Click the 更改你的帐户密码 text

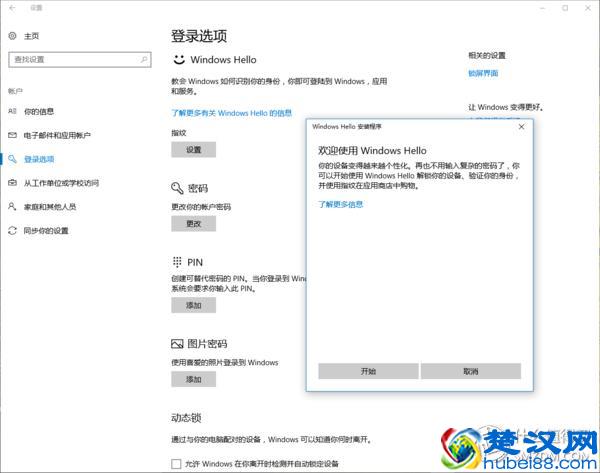201,207
